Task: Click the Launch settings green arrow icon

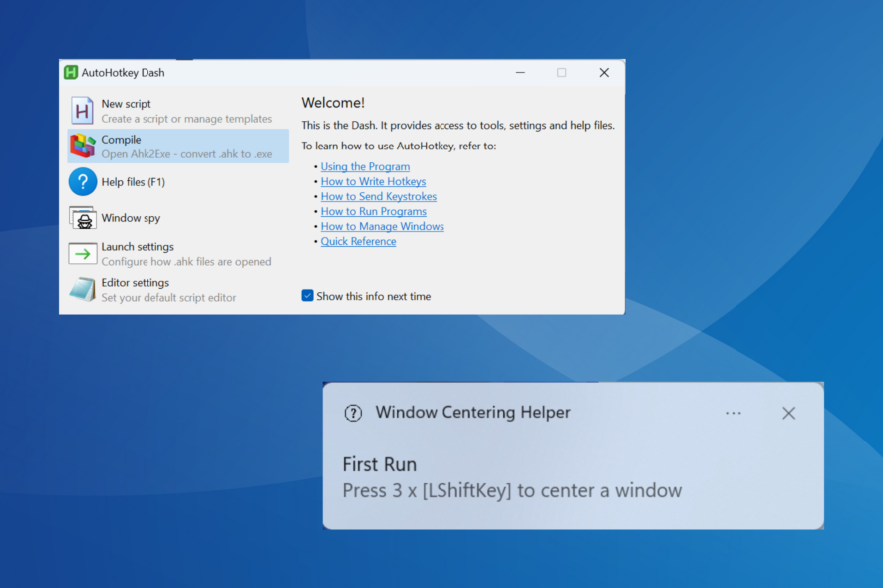Action: coord(83,253)
